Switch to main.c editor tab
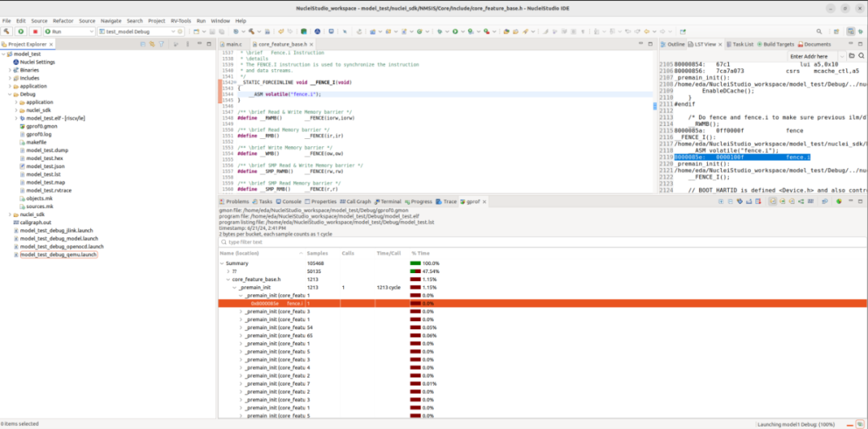This screenshot has height=429, width=868. (231, 43)
